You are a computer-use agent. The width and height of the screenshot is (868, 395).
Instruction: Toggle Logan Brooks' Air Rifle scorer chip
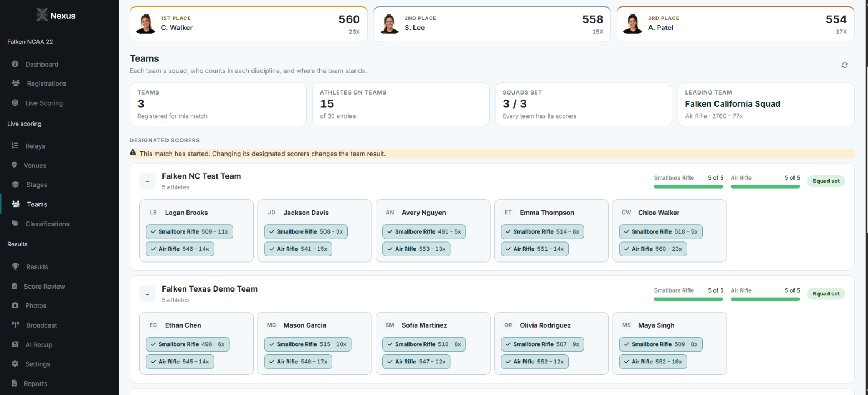180,249
